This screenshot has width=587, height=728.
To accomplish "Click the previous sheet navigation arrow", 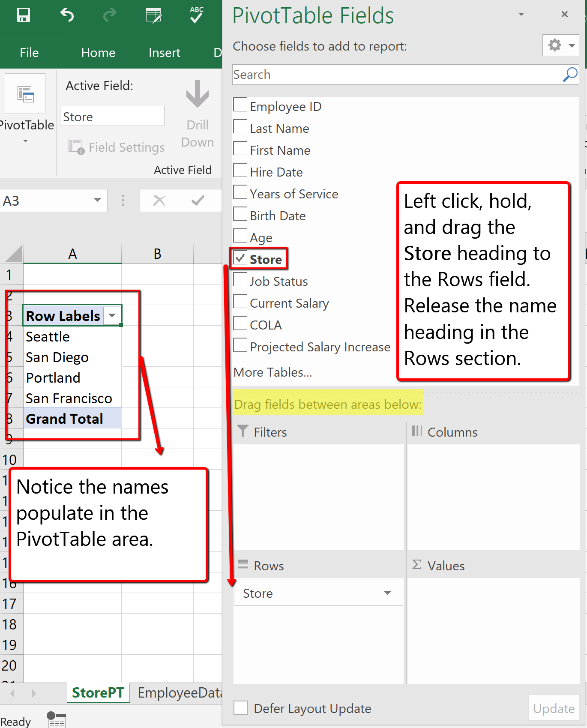I will click(x=12, y=693).
